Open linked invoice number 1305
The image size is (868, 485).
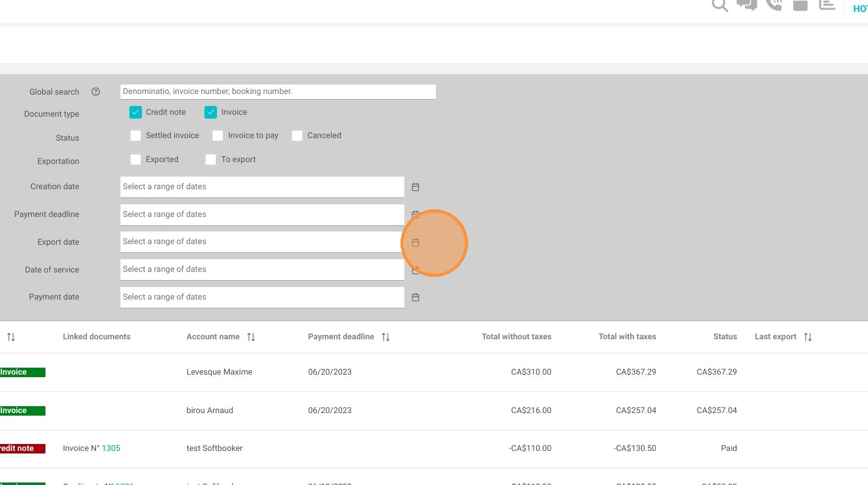(111, 448)
